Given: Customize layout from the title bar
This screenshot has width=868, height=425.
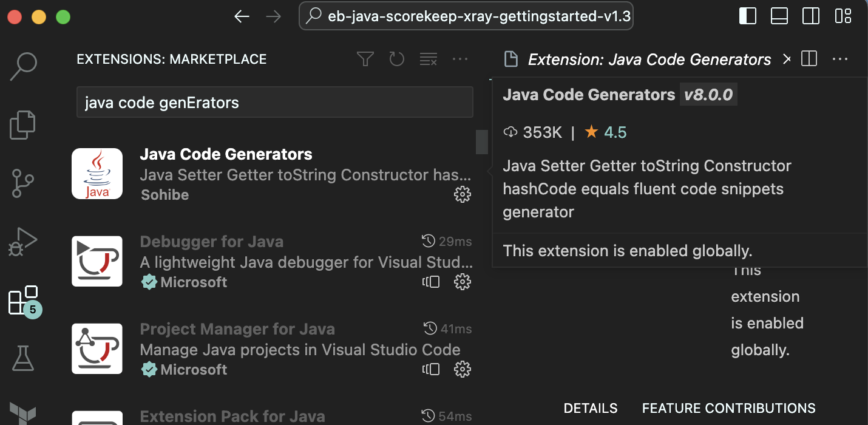Looking at the screenshot, I should pyautogui.click(x=843, y=16).
